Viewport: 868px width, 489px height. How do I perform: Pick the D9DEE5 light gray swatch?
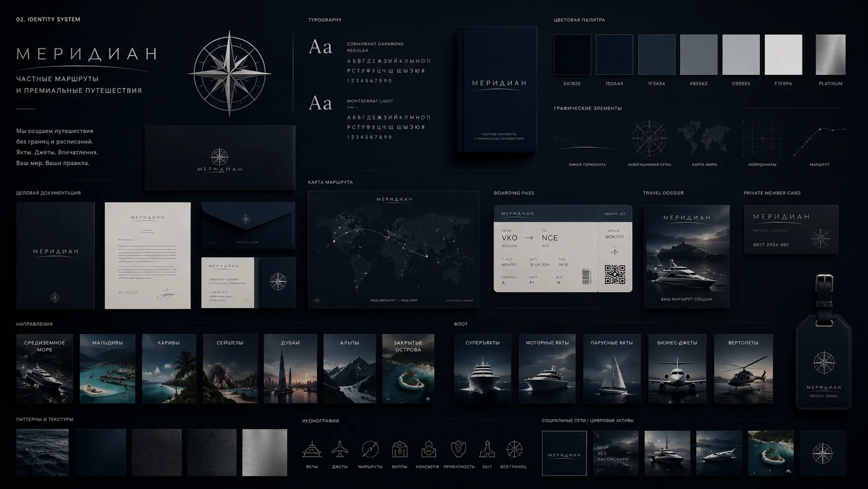(x=741, y=55)
